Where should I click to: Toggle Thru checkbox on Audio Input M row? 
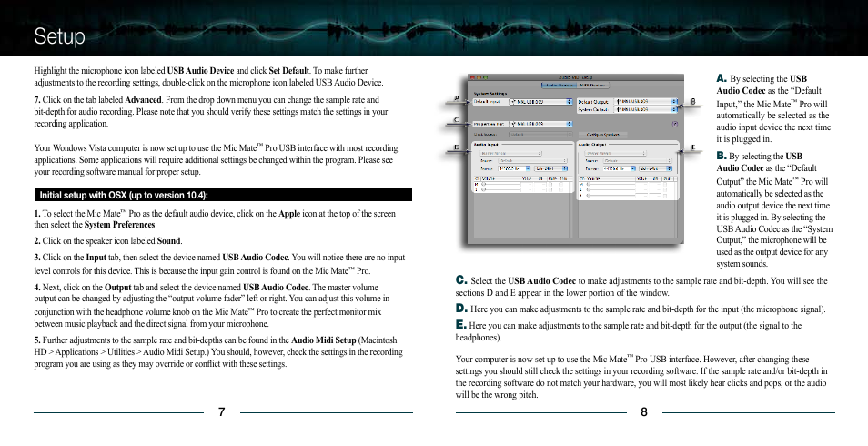[x=560, y=185]
